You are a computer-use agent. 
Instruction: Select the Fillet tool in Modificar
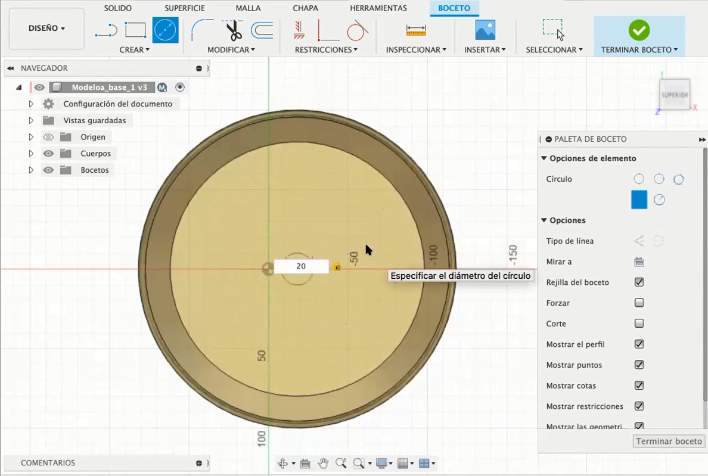coord(202,30)
